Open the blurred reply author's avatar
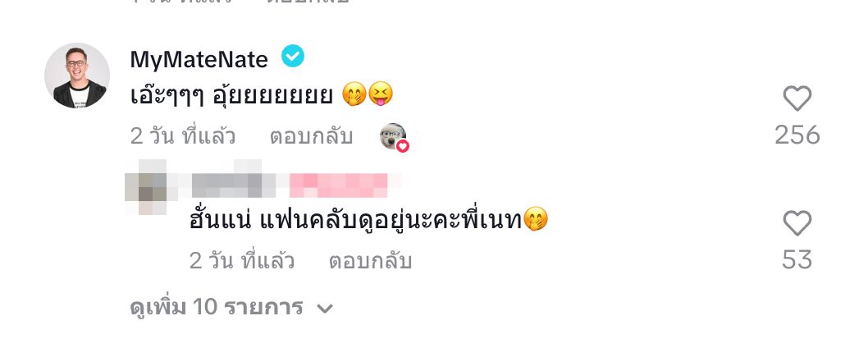The width and height of the screenshot is (868, 348). click(x=145, y=187)
